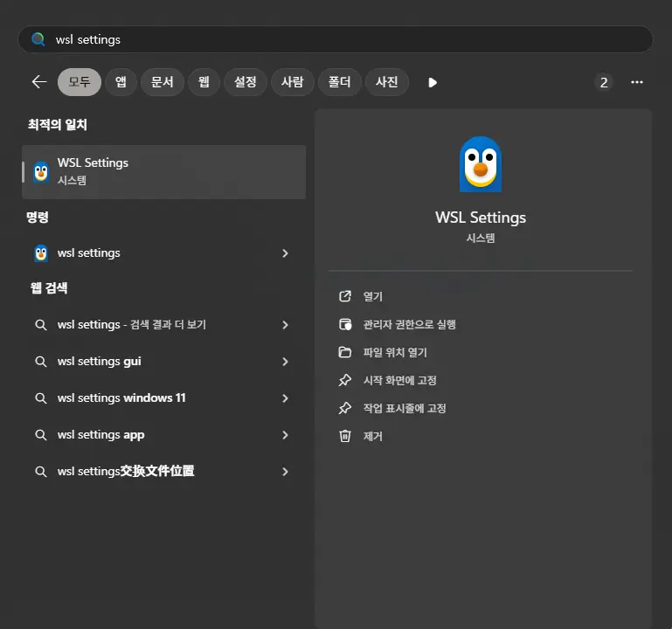The width and height of the screenshot is (672, 629).
Task: Expand chevron for wsl settings windows 11
Action: pyautogui.click(x=285, y=398)
